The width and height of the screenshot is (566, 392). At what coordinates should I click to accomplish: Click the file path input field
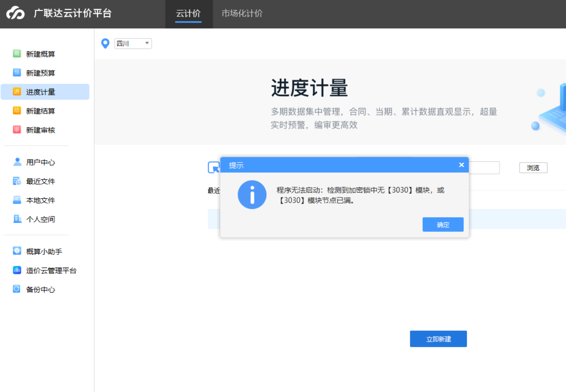pyautogui.click(x=484, y=167)
